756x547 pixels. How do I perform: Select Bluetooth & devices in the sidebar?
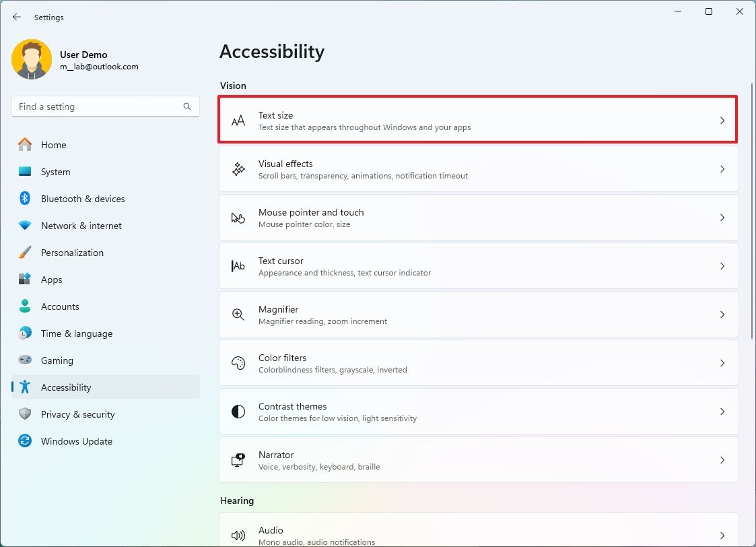coord(82,199)
